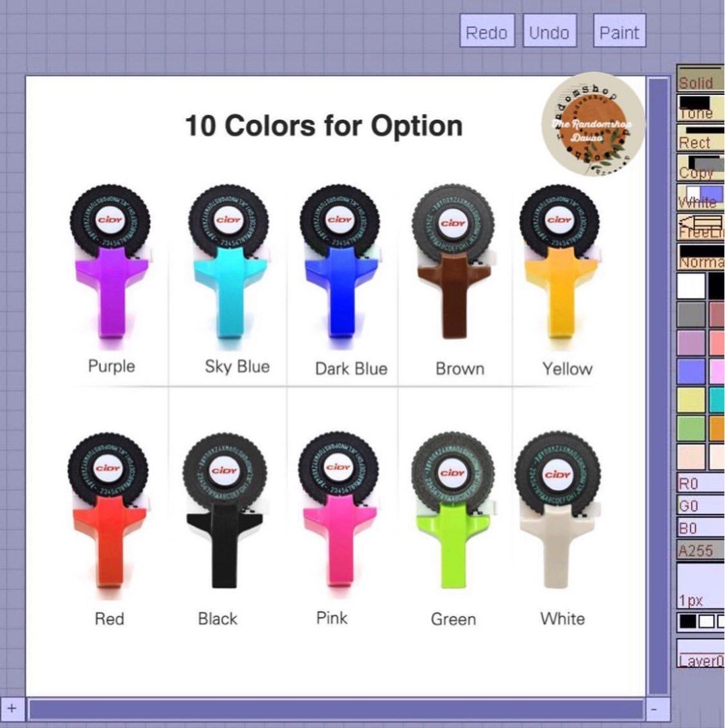Click the horizontal canvas scrollbar
This screenshot has width=725, height=728.
[336, 709]
